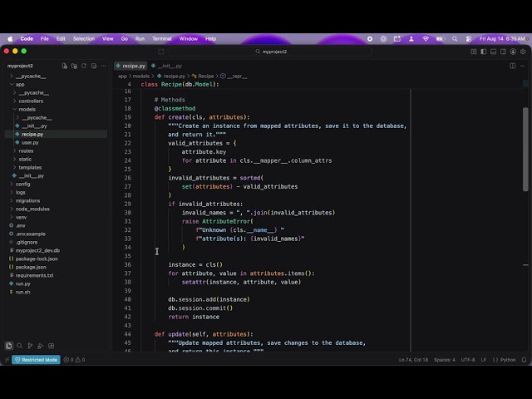532x399 pixels.
Task: Open the Manage gear icon in title bar
Action: coord(523,52)
